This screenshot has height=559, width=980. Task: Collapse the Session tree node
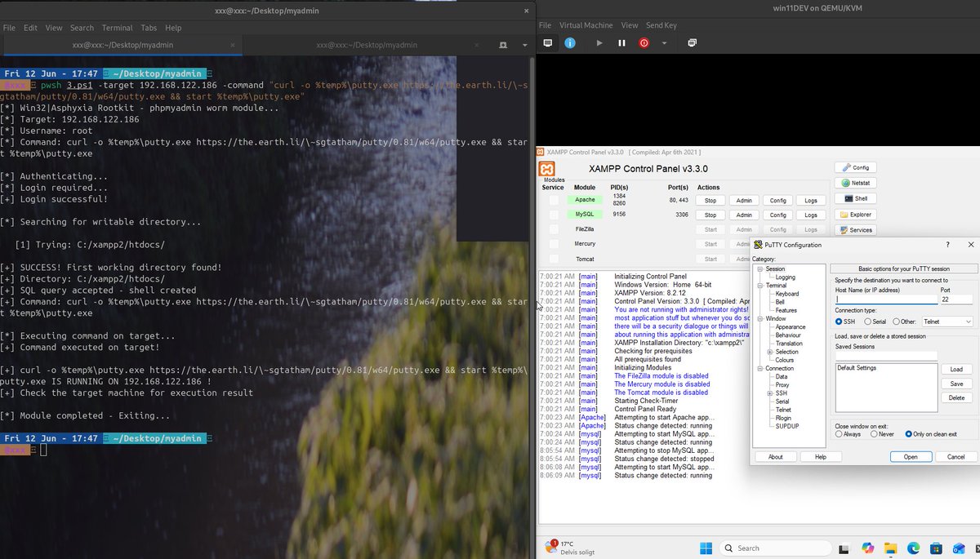pyautogui.click(x=759, y=268)
